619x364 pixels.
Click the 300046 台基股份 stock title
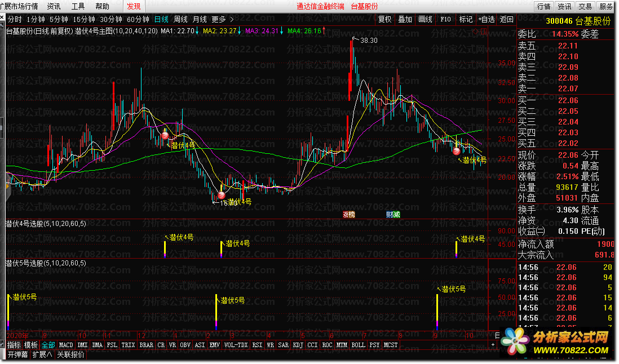(x=578, y=21)
